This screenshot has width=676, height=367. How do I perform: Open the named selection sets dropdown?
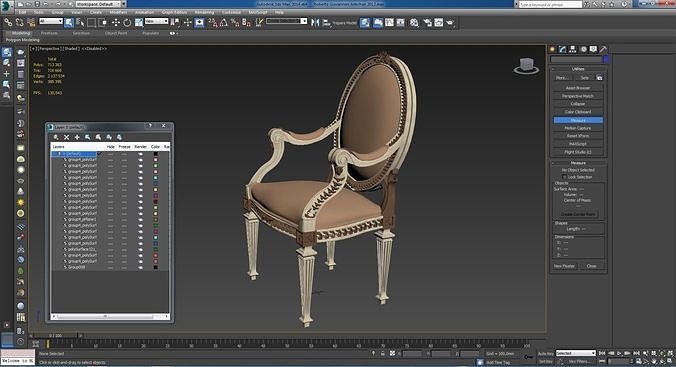coord(286,21)
